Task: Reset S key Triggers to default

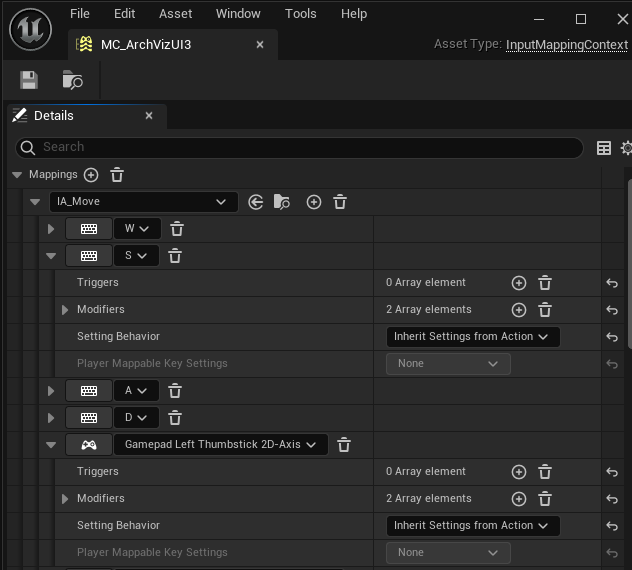Action: coord(612,283)
